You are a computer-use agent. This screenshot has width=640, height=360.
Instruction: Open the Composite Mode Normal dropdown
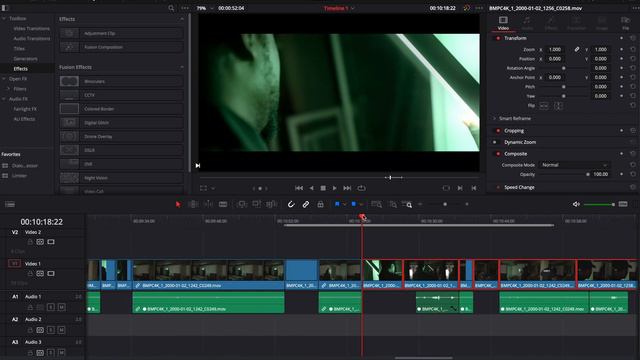point(574,165)
